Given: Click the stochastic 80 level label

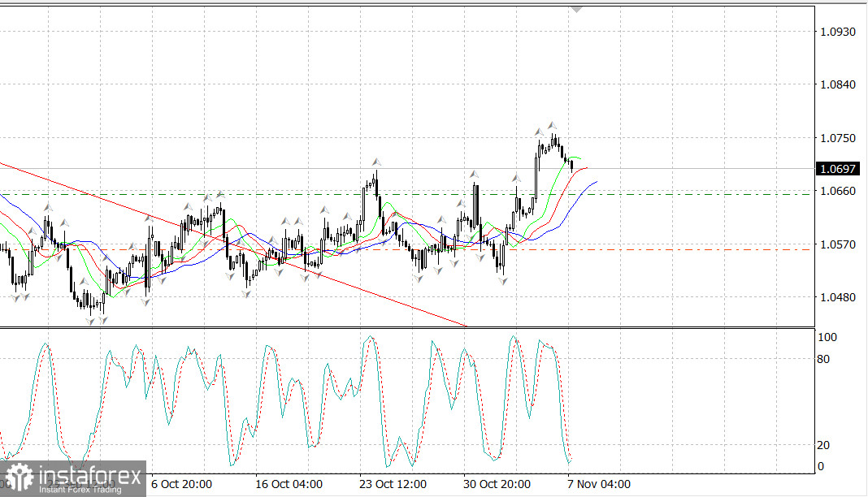Looking at the screenshot, I should tap(823, 358).
